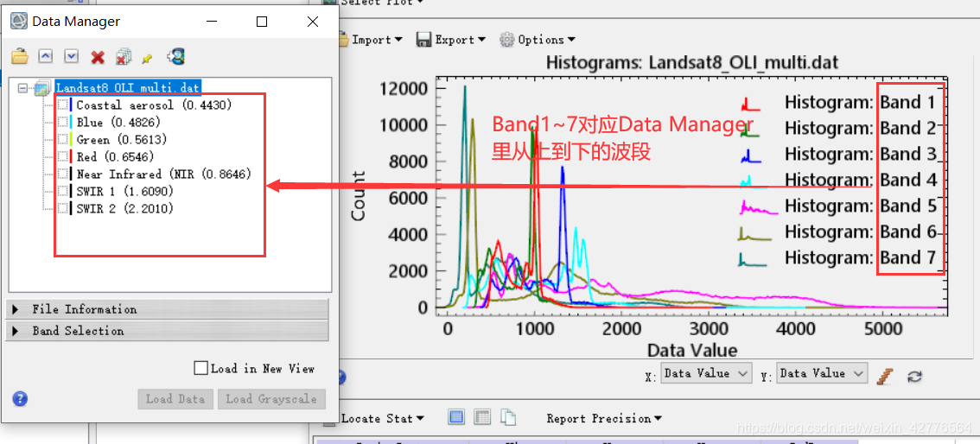
Task: Maximize the Data Manager window
Action: click(262, 22)
